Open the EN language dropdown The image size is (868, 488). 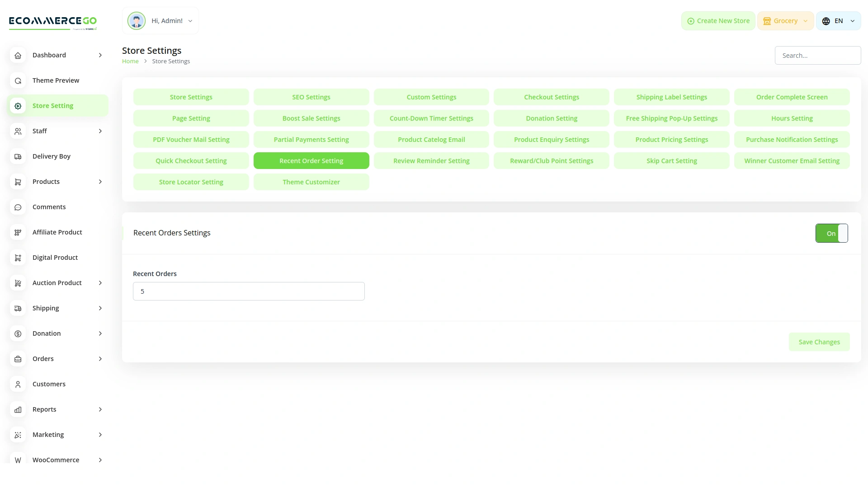click(x=839, y=20)
